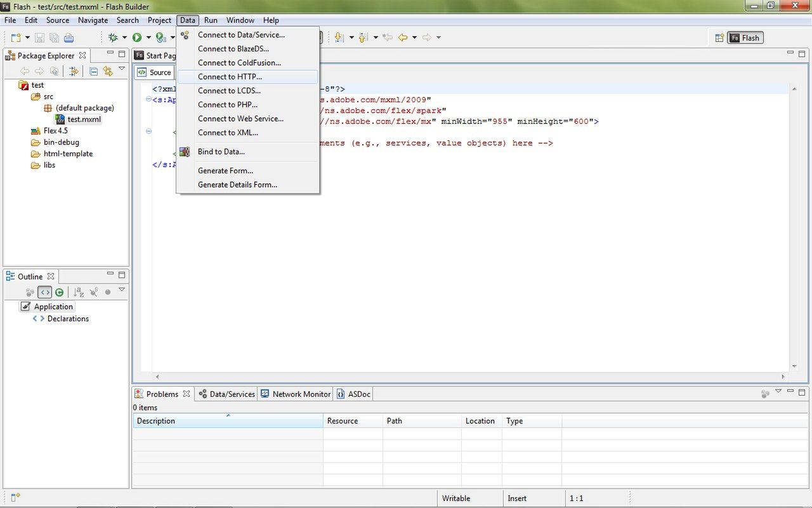
Task: Click the Profile toolbar icon
Action: point(160,37)
